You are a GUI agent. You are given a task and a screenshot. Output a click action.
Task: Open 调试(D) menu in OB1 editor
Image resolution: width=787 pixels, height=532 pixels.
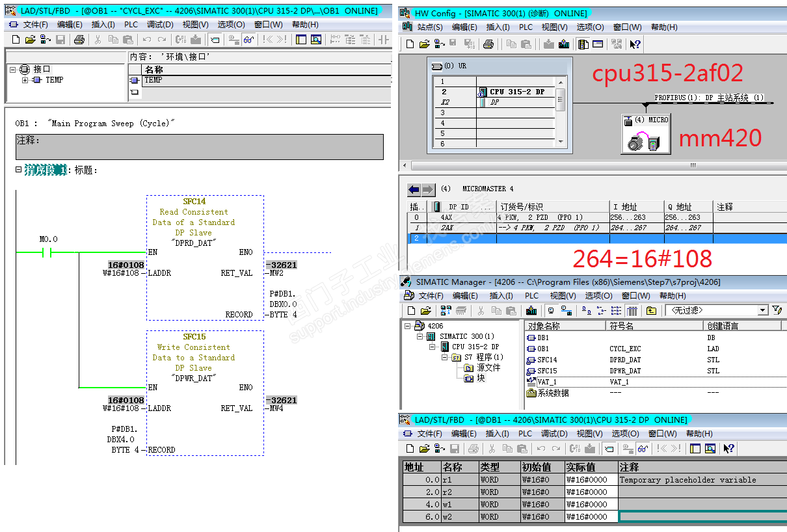point(160,25)
